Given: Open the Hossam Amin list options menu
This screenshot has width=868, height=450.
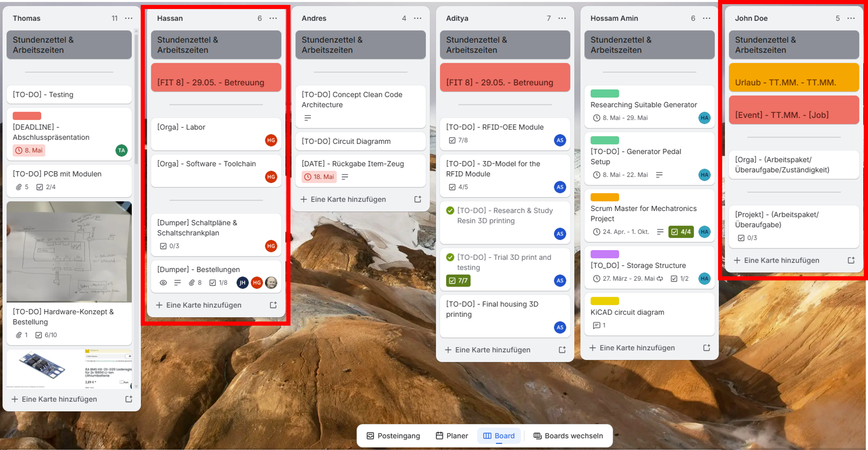Looking at the screenshot, I should [x=707, y=18].
